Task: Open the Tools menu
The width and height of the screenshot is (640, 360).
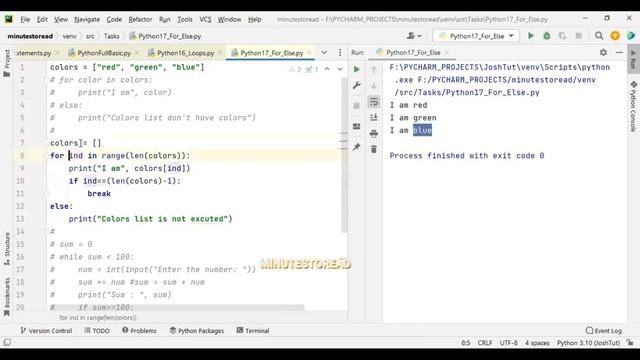Action: [x=184, y=19]
